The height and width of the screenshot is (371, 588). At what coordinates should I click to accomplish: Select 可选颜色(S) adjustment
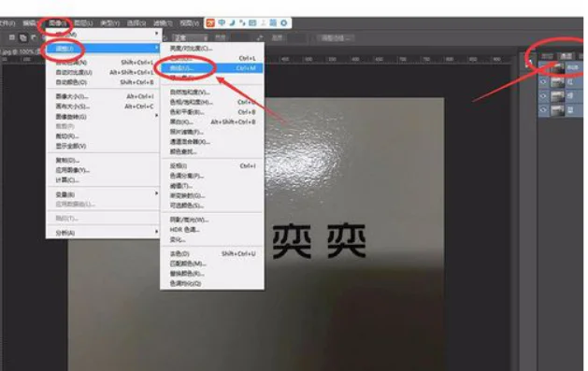pos(212,206)
